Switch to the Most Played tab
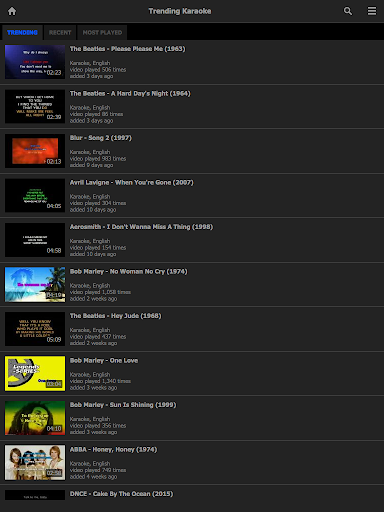The height and width of the screenshot is (512, 384). 102,32
